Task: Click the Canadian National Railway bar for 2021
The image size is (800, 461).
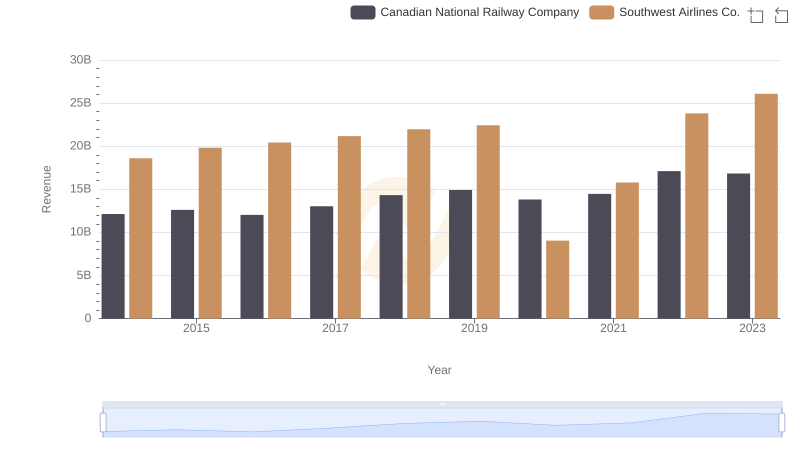Action: pyautogui.click(x=599, y=256)
